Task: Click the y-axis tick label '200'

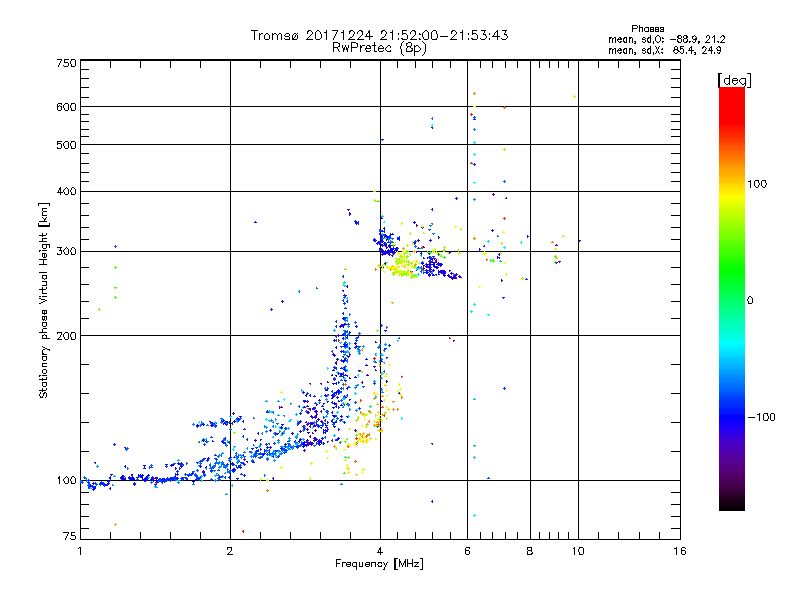Action: tap(66, 336)
